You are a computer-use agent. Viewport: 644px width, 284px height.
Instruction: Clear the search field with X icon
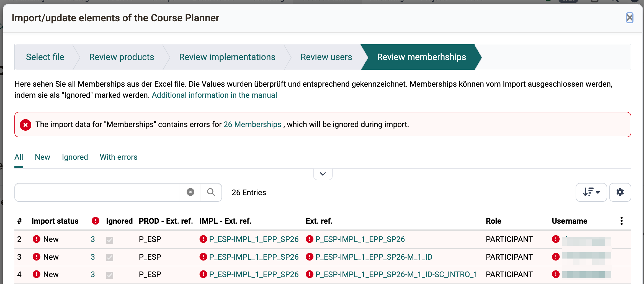(190, 192)
